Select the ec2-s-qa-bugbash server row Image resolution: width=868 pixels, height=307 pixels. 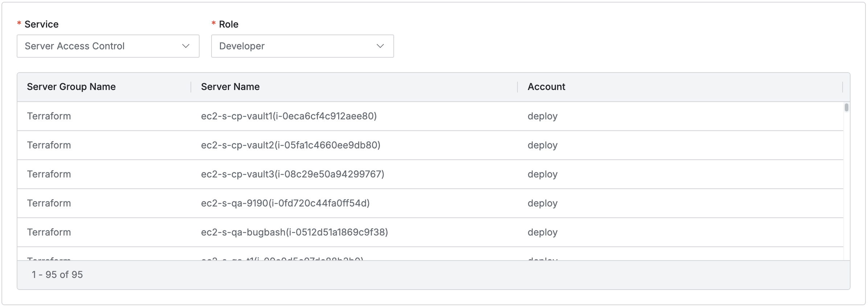click(x=294, y=232)
